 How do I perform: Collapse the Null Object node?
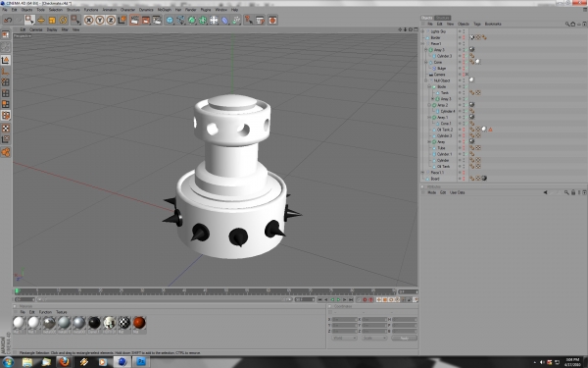426,80
